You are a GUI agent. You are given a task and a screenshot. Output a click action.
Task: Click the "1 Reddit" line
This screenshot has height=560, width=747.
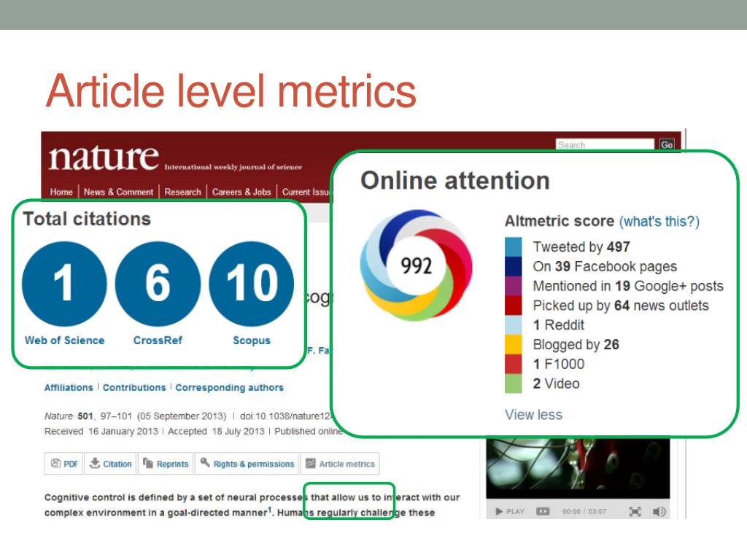[558, 324]
